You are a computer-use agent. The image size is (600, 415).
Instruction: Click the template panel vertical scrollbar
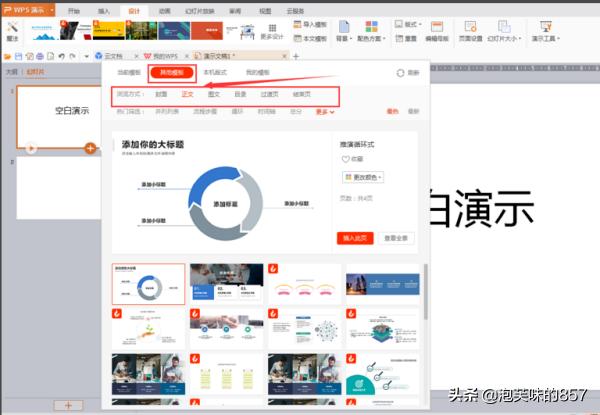click(x=426, y=291)
